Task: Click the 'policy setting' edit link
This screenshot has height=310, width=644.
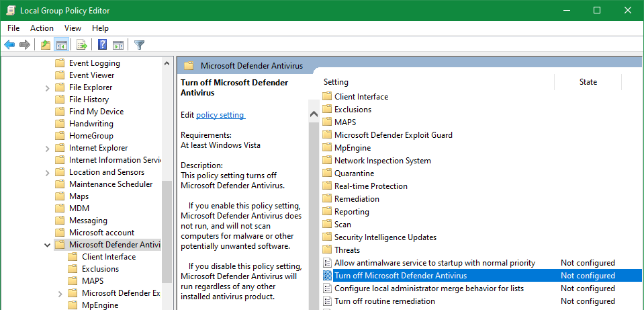Action: (220, 115)
